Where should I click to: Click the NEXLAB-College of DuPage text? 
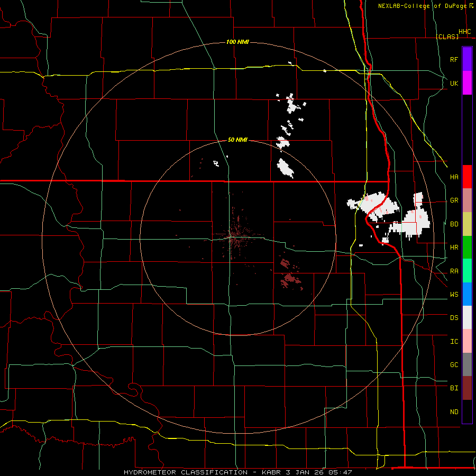click(x=422, y=6)
